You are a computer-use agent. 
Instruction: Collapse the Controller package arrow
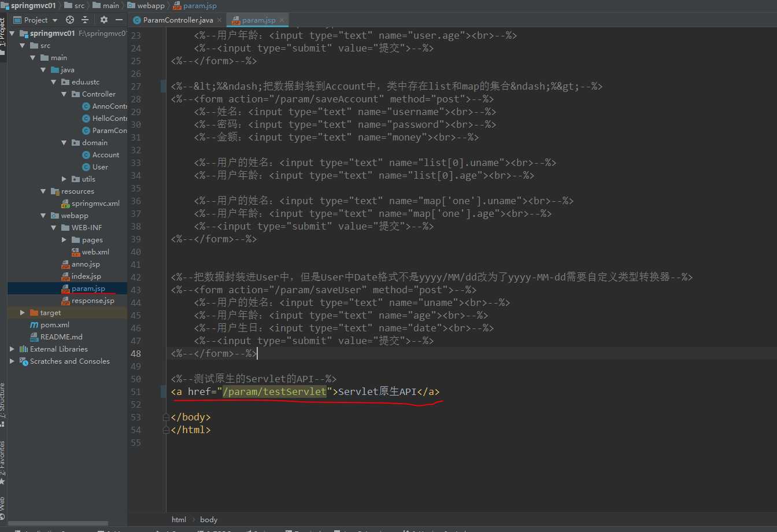[64, 94]
